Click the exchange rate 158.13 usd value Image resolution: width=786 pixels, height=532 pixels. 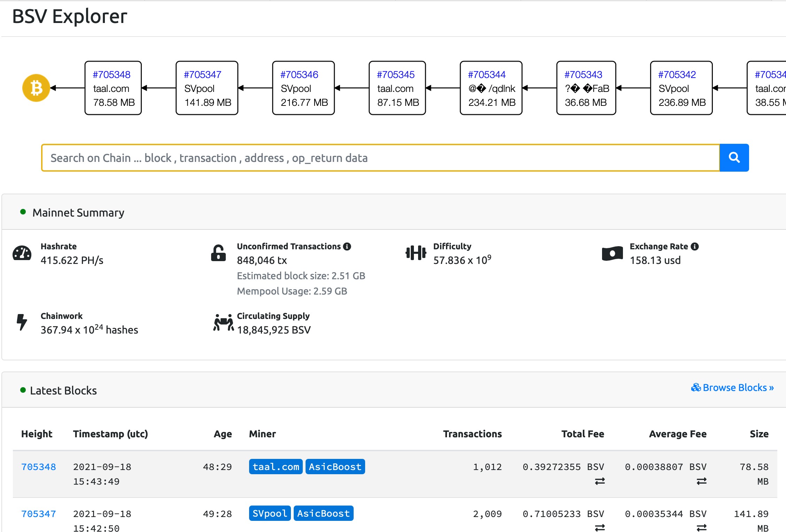click(x=655, y=260)
